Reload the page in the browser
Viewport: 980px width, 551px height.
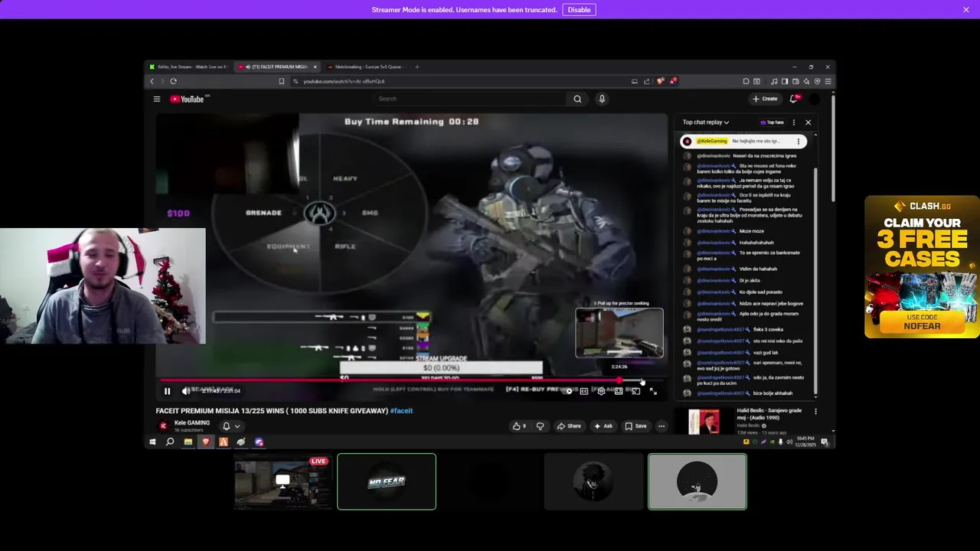[173, 81]
